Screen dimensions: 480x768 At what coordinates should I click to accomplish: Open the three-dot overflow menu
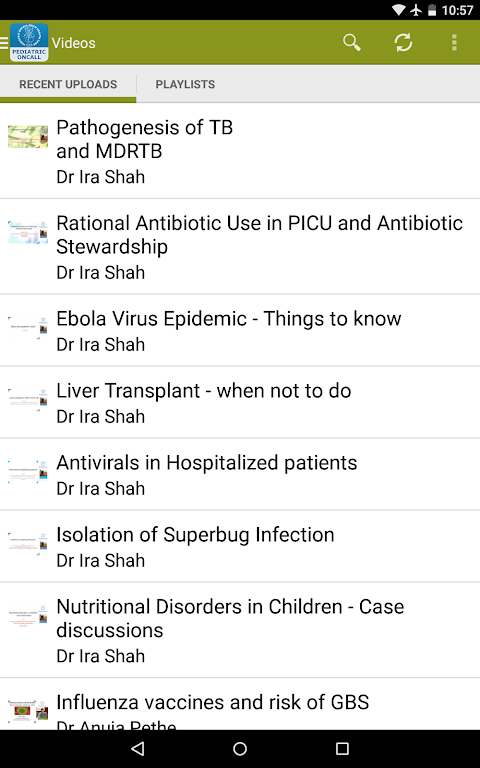point(454,43)
